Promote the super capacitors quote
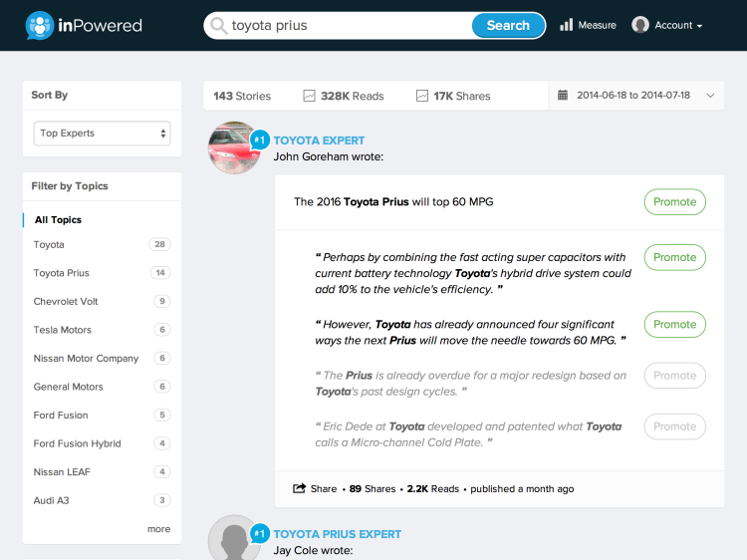The image size is (747, 560). click(674, 257)
